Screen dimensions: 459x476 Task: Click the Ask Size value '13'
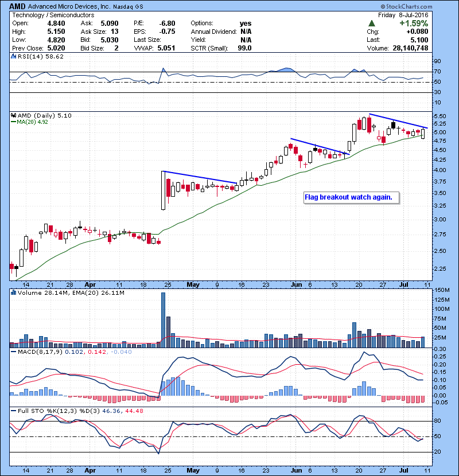click(x=115, y=32)
